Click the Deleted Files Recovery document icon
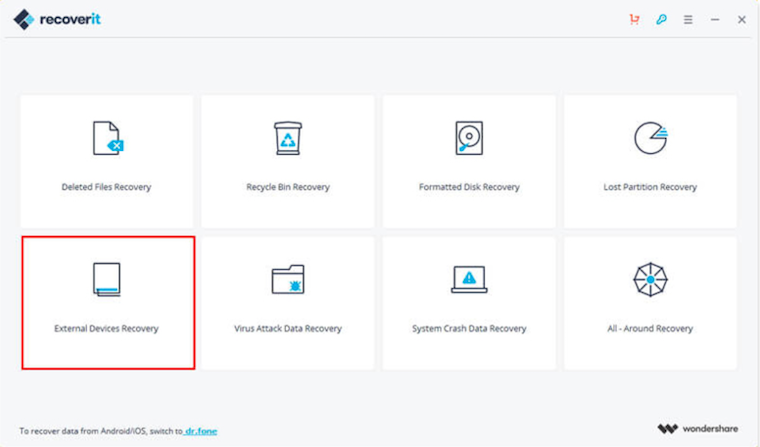This screenshot has width=760, height=447. (x=107, y=139)
